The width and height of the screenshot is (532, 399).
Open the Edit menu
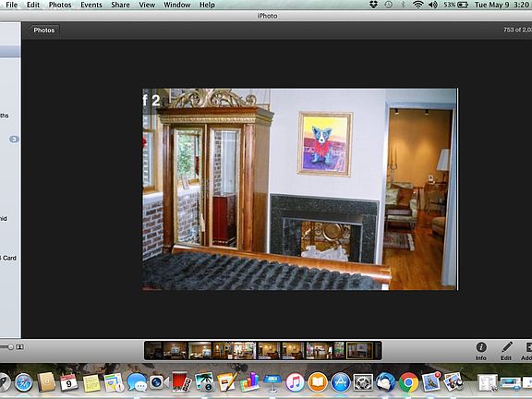pyautogui.click(x=33, y=5)
